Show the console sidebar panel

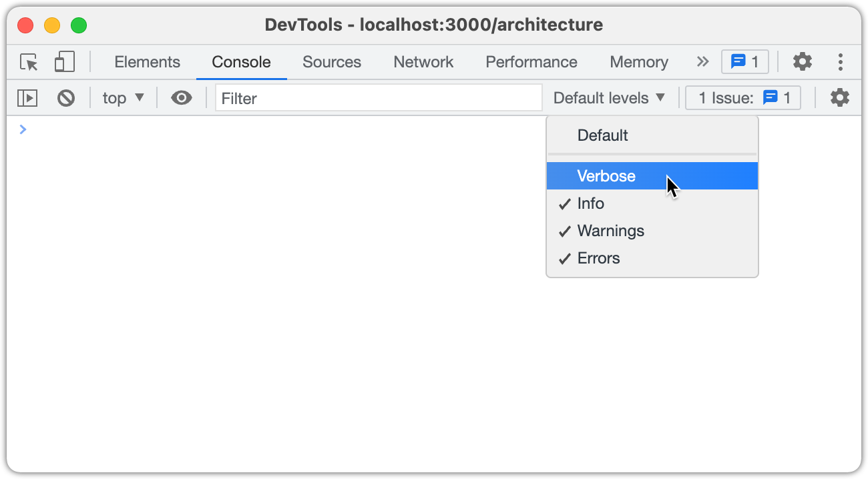27,98
